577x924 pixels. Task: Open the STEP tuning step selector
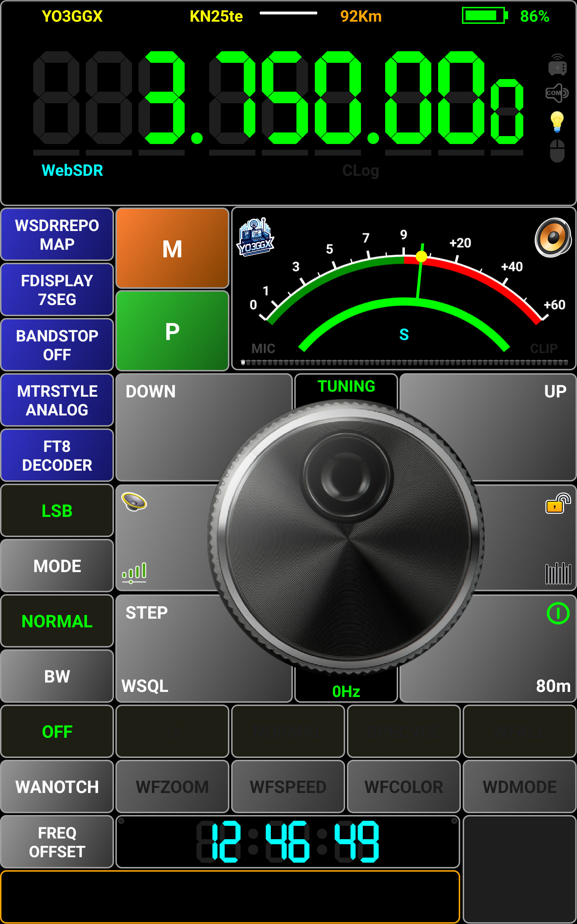(x=147, y=613)
